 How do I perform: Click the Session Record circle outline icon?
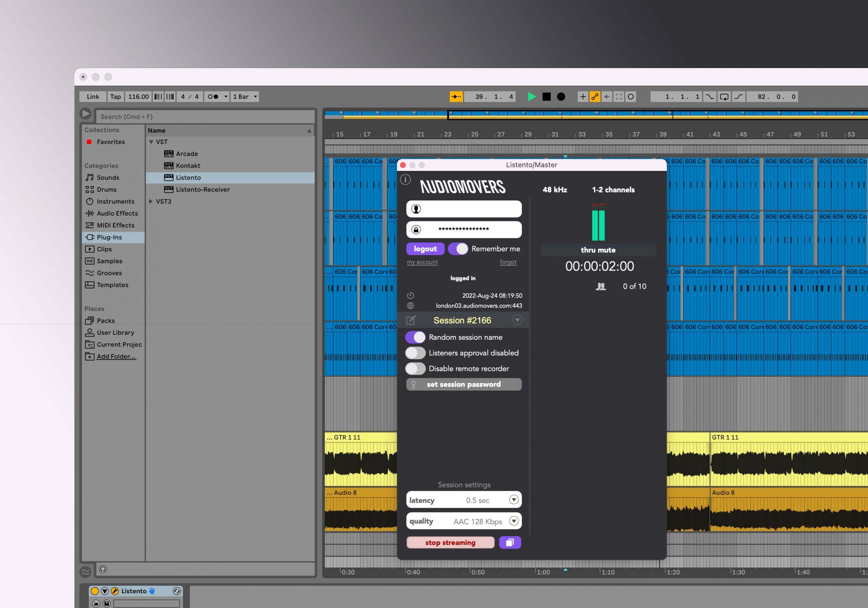(x=631, y=97)
